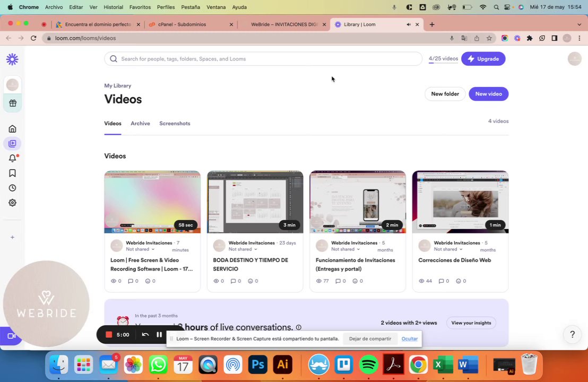Viewport: 588px width, 382px height.
Task: Click the Ocultar link
Action: 410,339
